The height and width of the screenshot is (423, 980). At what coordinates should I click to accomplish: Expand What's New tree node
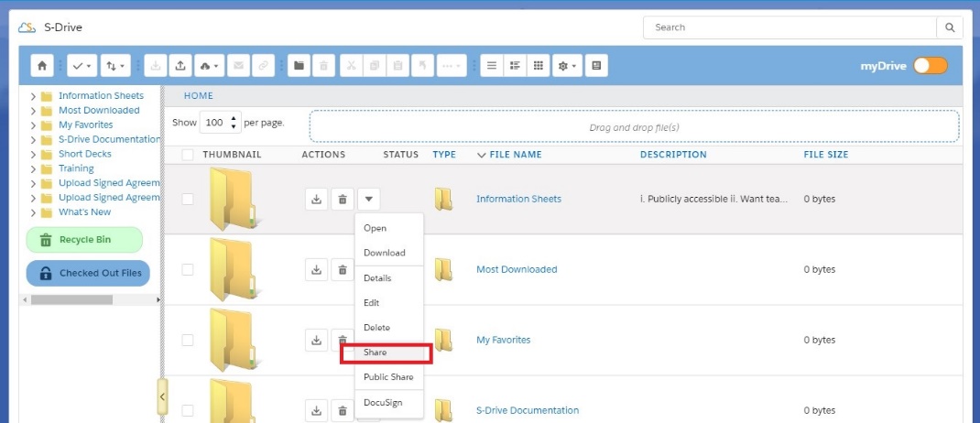(33, 212)
